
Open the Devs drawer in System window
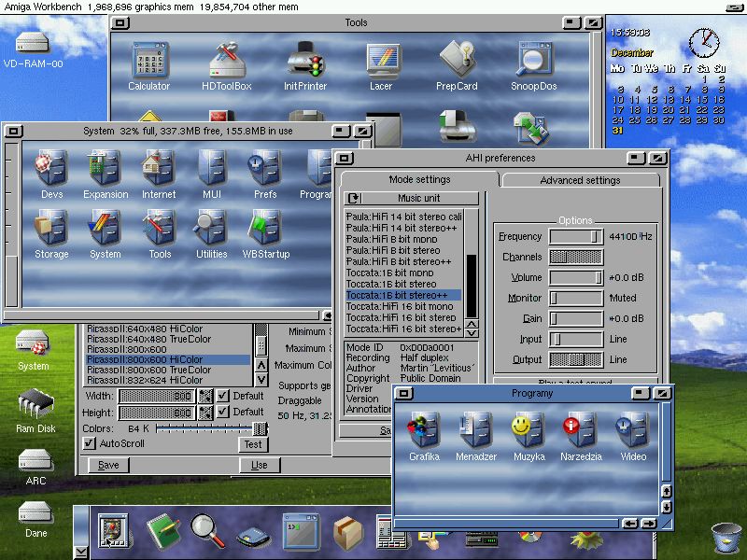[51, 168]
